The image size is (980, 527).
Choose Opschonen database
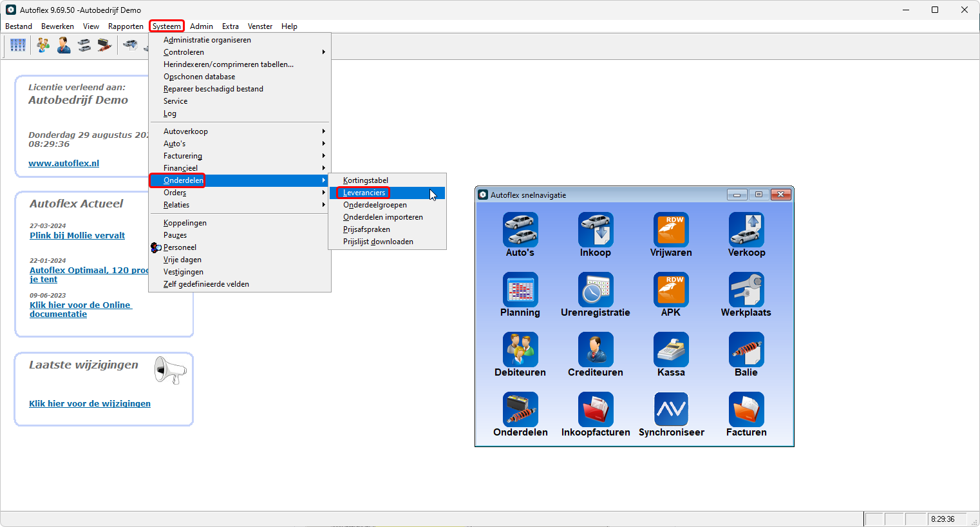240,77
